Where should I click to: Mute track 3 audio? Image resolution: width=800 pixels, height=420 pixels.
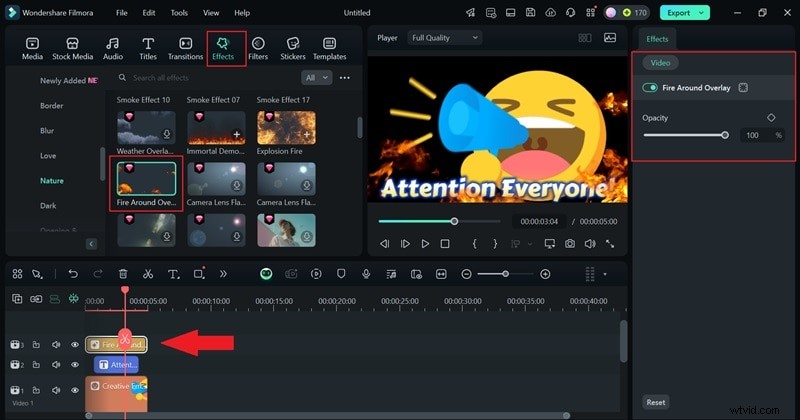pos(56,345)
